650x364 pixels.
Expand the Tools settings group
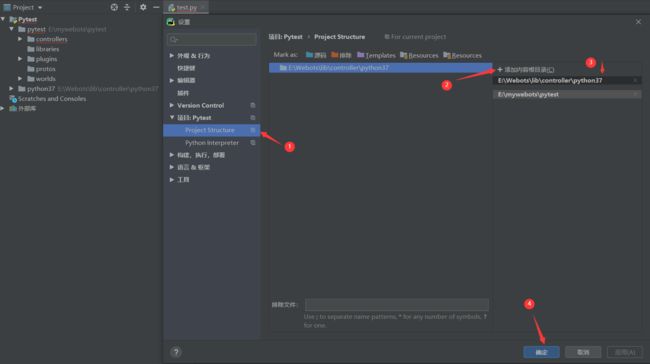[172, 180]
